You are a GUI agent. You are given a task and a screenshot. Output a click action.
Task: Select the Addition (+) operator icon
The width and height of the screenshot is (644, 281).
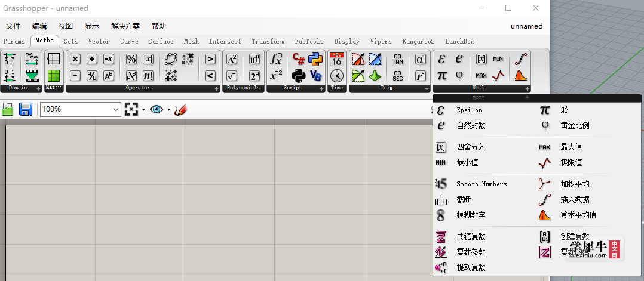click(x=92, y=59)
